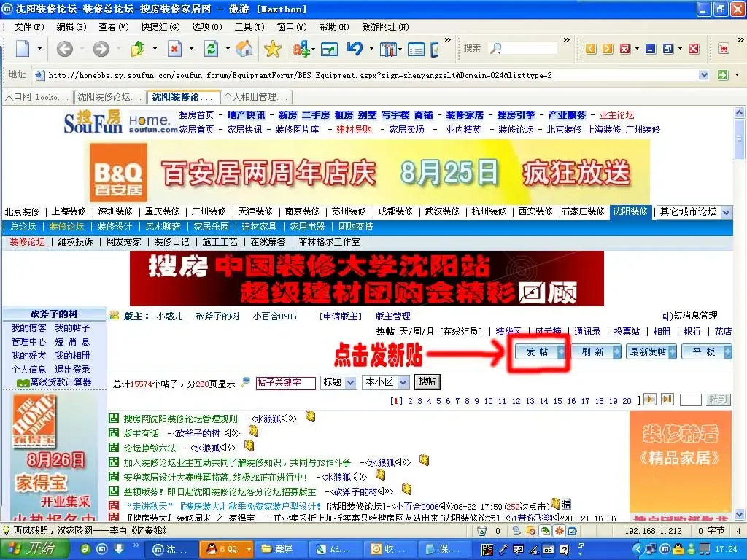Switch to the 入口网 looko tab

pyautogui.click(x=38, y=97)
